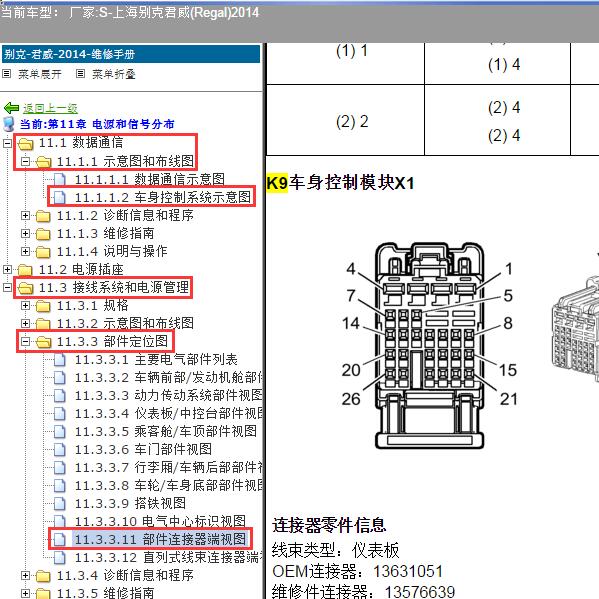Expand the 11.3.5 维修指南 node
Image resolution: width=599 pixels, height=599 pixels.
coord(25,593)
